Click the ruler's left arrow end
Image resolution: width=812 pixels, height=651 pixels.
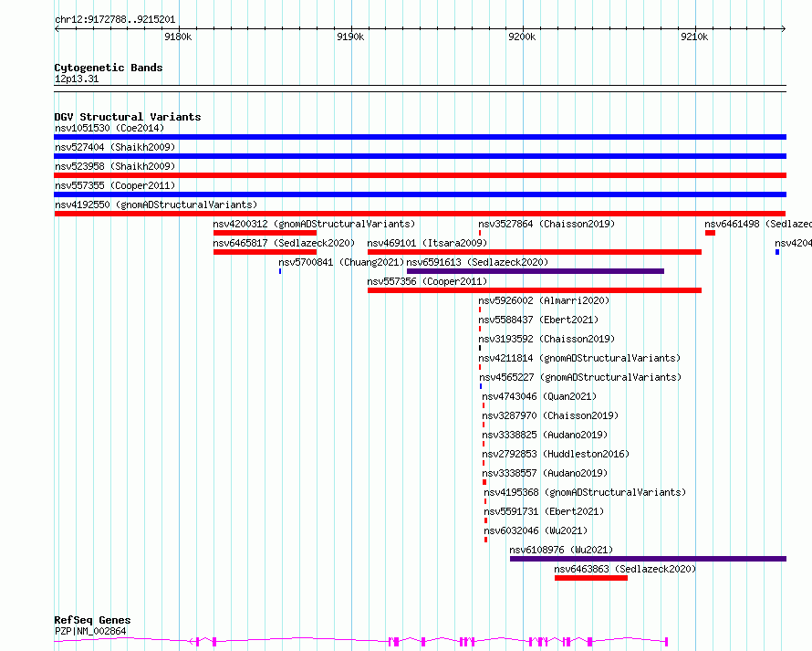(57, 28)
